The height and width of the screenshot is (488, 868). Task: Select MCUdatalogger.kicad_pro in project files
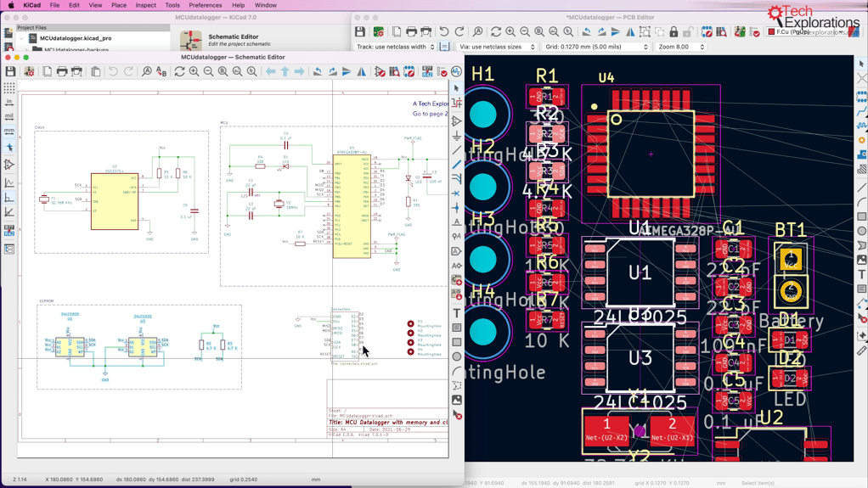click(x=75, y=38)
